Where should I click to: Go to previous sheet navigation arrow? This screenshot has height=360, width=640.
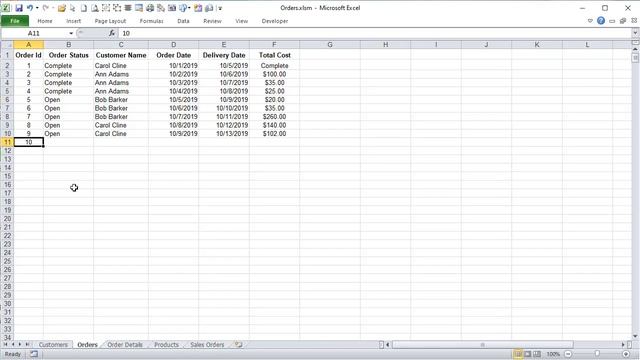point(13,344)
